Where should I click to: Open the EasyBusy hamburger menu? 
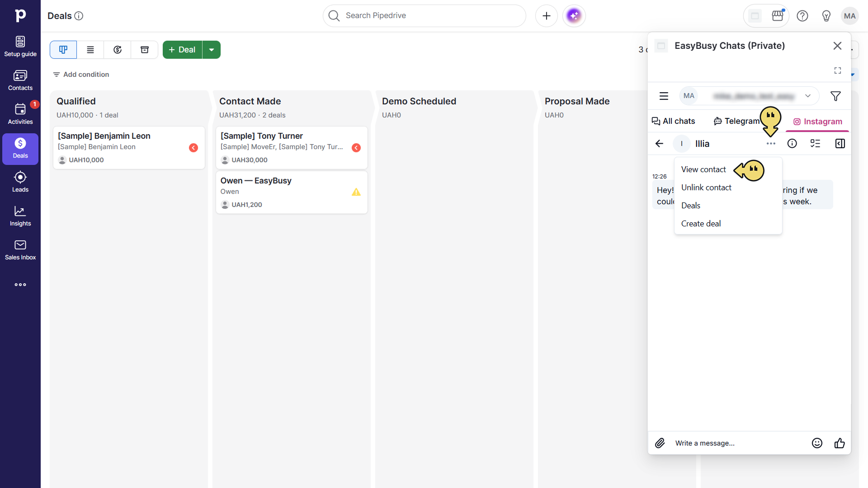click(664, 96)
